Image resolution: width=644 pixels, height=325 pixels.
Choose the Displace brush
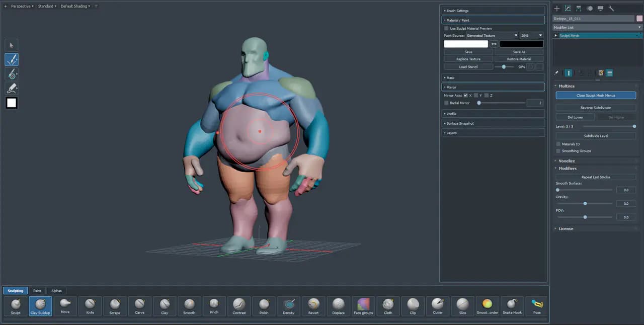tap(339, 306)
